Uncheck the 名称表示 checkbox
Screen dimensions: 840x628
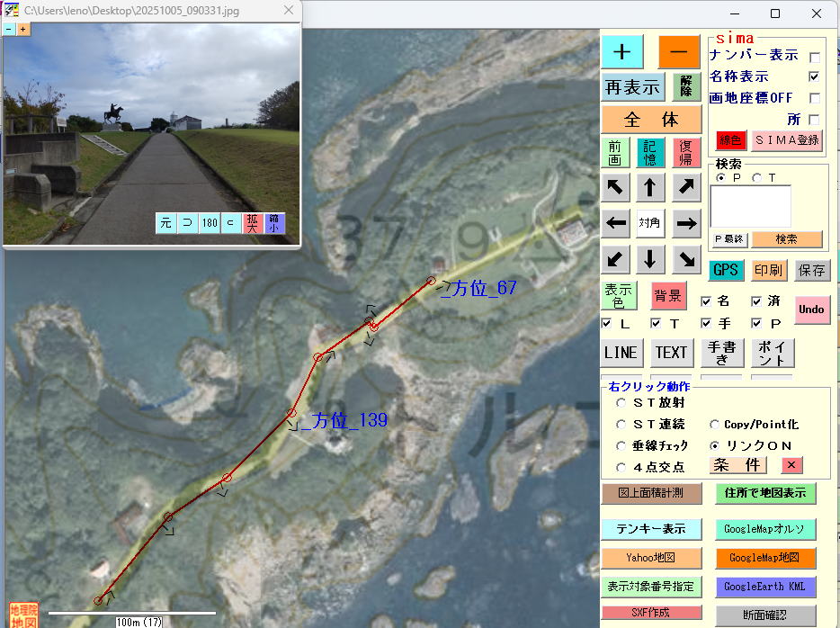coord(815,77)
